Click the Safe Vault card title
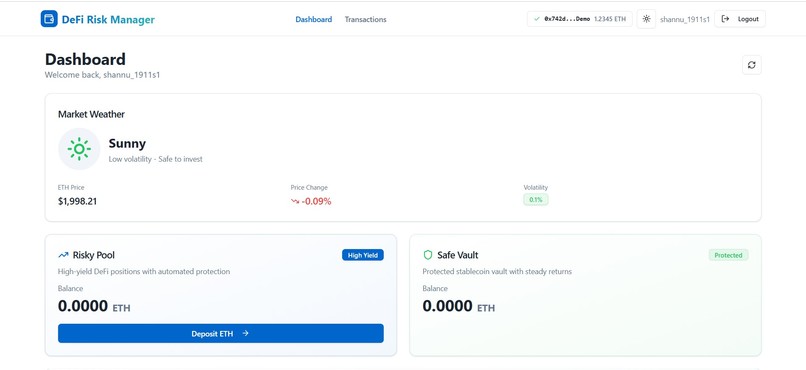Viewport: 806px width, 370px height. point(457,255)
